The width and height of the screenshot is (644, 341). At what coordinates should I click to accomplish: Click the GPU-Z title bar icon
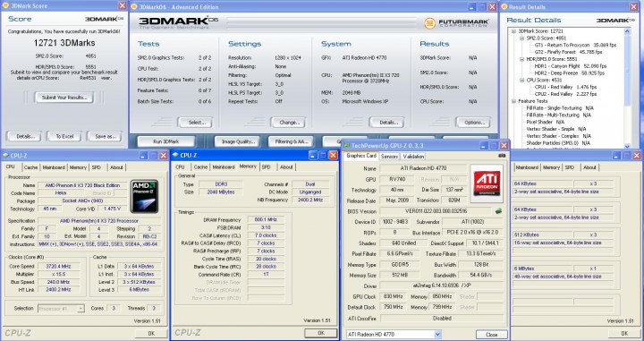tap(347, 145)
